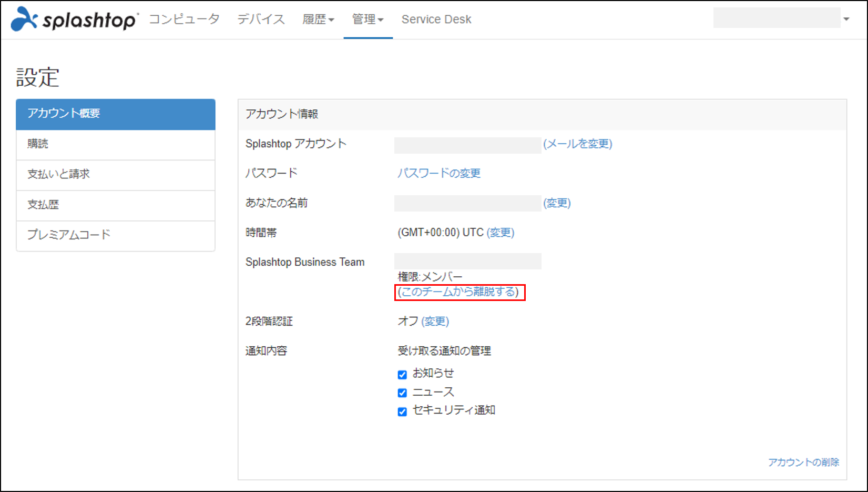This screenshot has width=868, height=492.
Task: Click the アカウントの削除 link
Action: tap(803, 462)
